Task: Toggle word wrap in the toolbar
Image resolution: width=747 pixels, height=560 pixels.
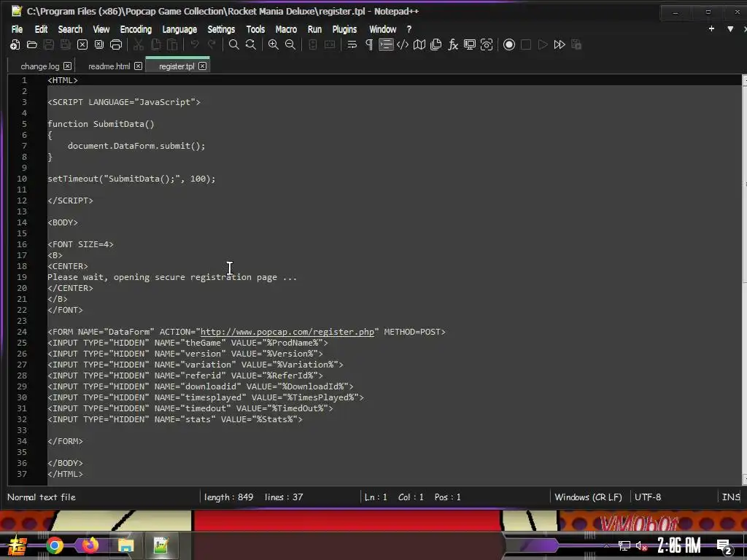Action: [352, 44]
